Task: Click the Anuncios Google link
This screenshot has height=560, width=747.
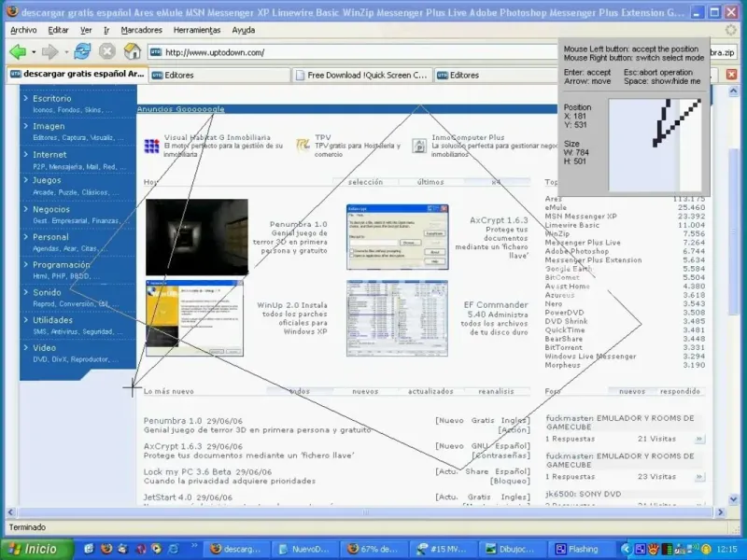Action: pos(180,109)
